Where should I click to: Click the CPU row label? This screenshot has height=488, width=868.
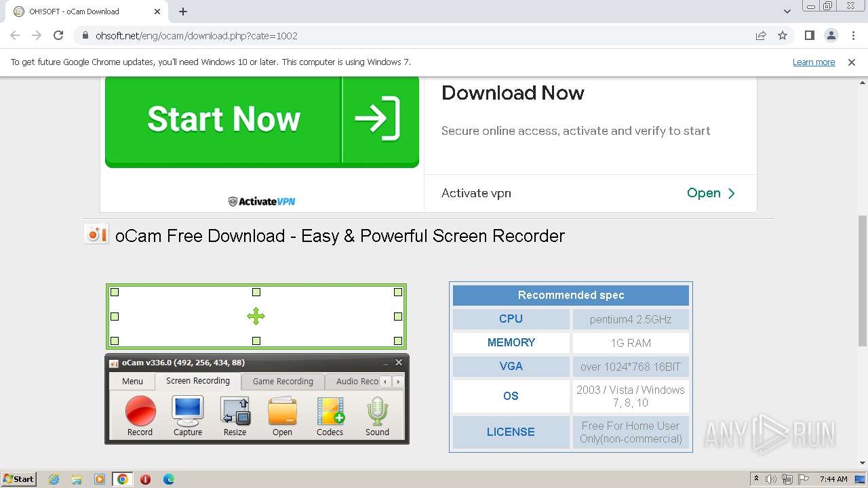(x=511, y=319)
